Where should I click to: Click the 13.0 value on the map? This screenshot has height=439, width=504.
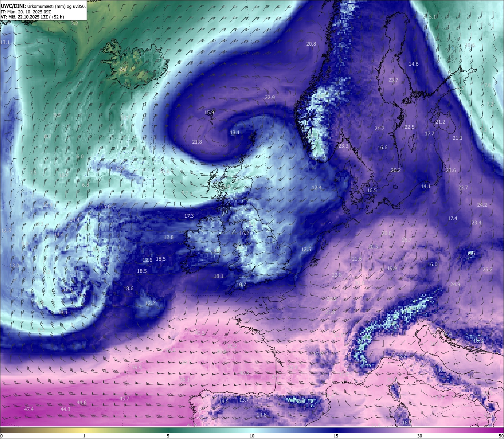[14, 265]
